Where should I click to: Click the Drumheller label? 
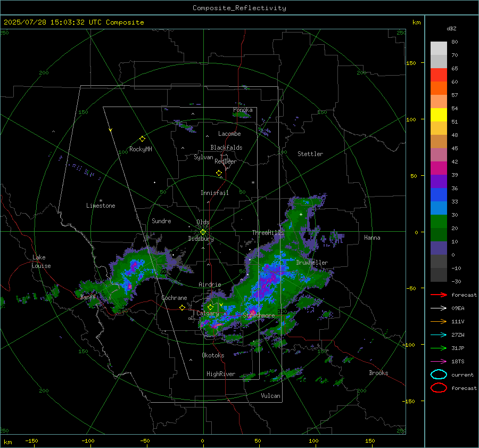312,263
